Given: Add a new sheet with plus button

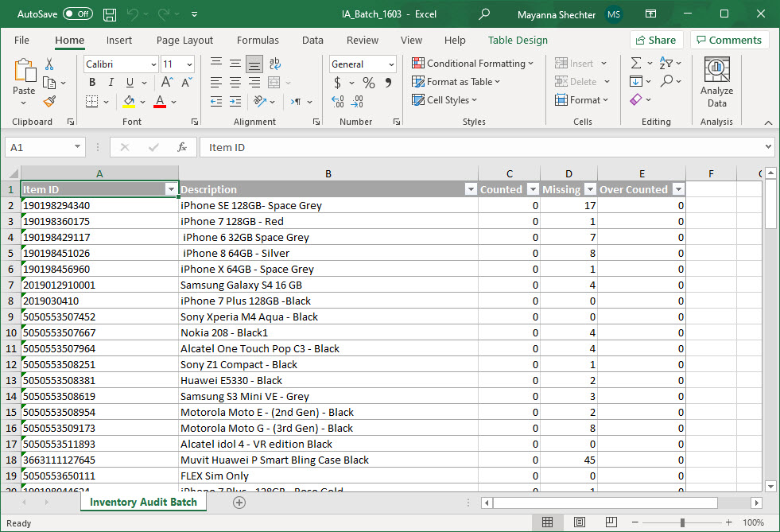Looking at the screenshot, I should [x=239, y=503].
